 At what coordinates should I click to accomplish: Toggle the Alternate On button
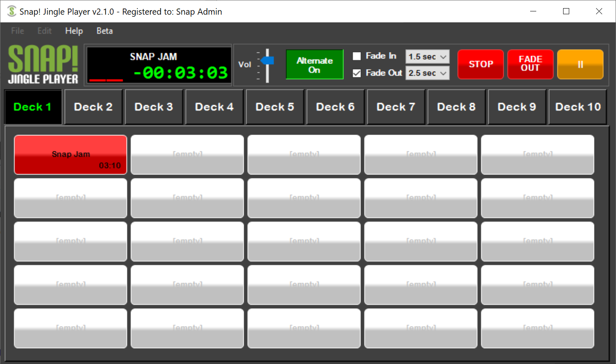315,64
